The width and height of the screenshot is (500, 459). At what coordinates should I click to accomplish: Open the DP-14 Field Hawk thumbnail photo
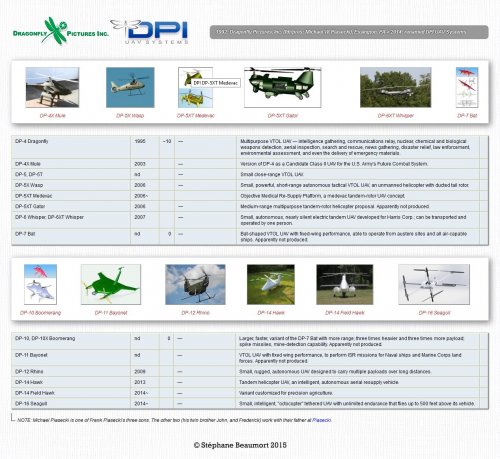[345, 284]
